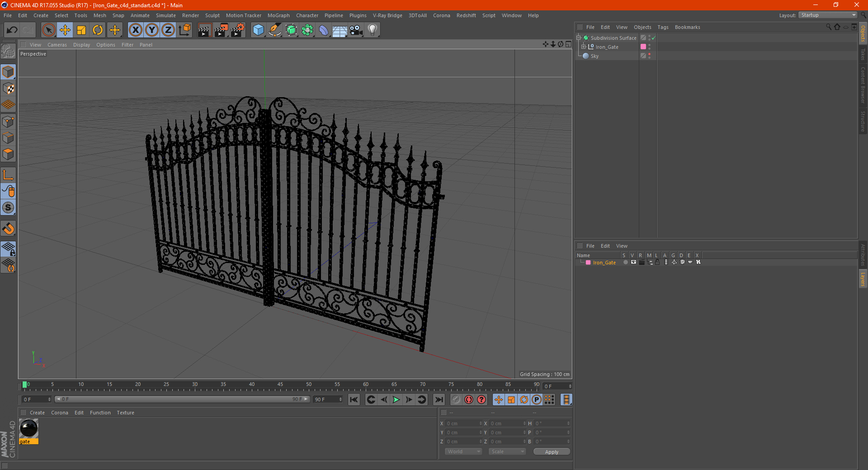Open the World coordinate dropdown

click(x=463, y=451)
